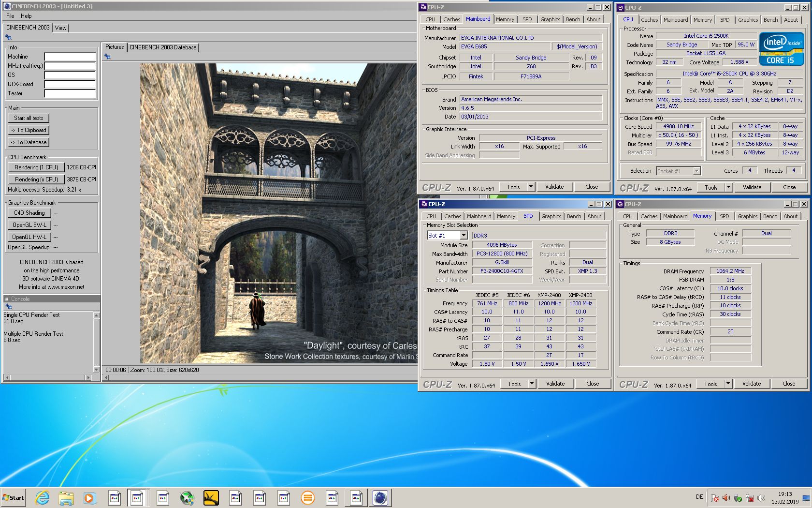Open the Help menu in Cinebench

[x=26, y=16]
